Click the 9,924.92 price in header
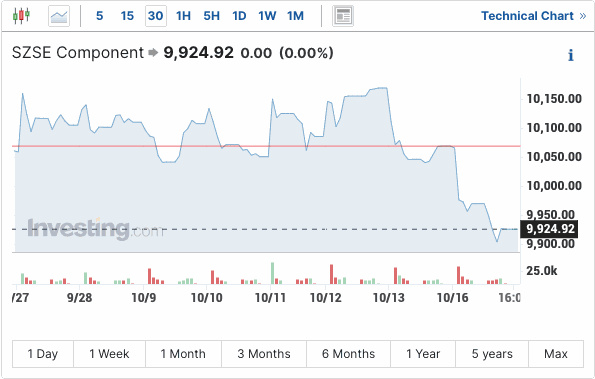 pos(198,53)
